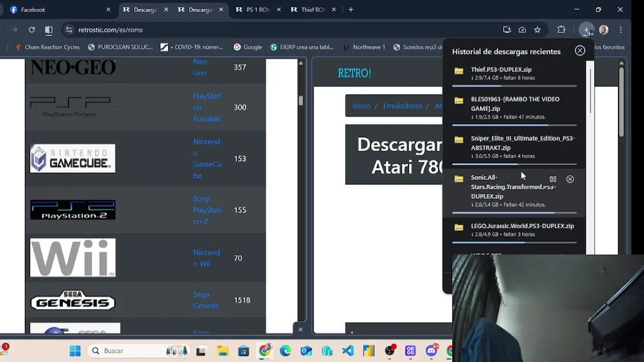Click the install app icon in address bar

coord(507,30)
